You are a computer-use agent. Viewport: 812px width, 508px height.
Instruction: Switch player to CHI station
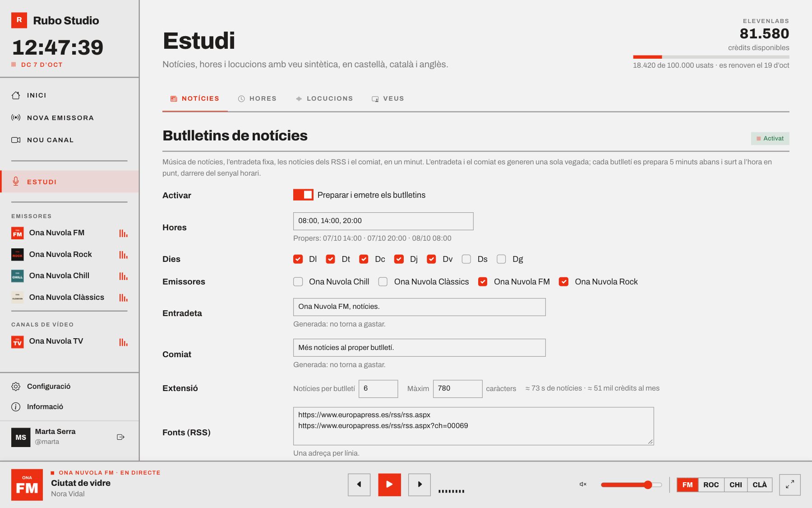tap(736, 485)
